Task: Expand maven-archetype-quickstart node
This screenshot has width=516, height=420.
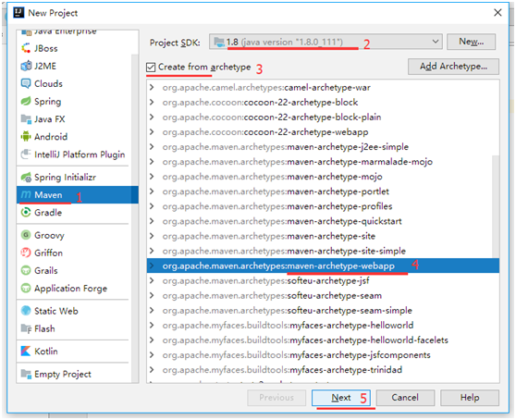Action: click(152, 221)
